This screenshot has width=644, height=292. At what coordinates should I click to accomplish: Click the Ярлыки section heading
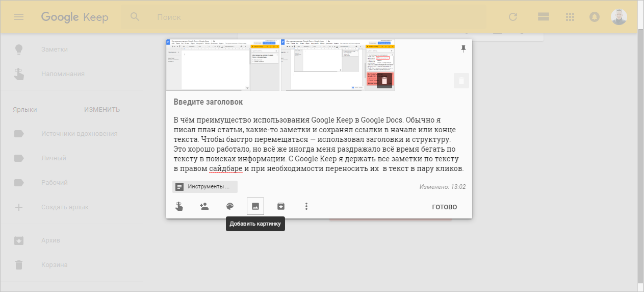(x=25, y=110)
